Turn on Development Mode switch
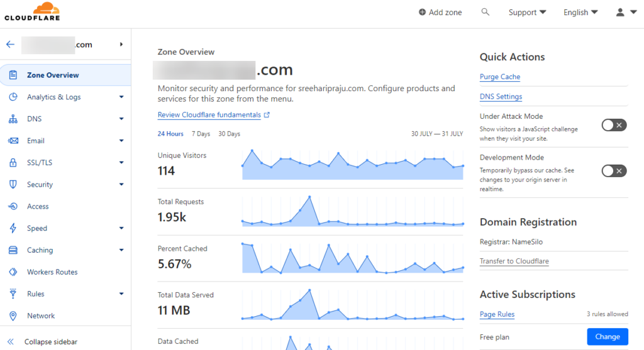Screen dimensions: 644x350 click(614, 171)
